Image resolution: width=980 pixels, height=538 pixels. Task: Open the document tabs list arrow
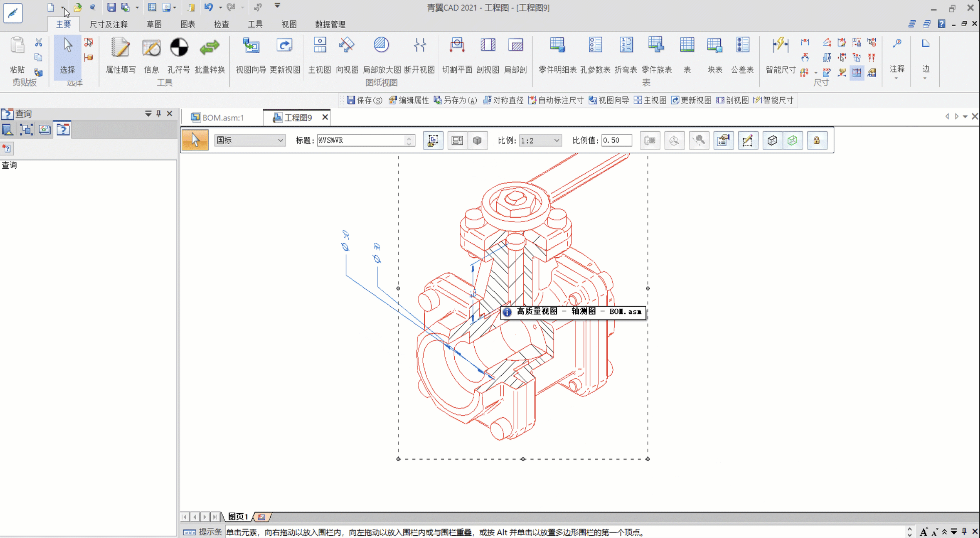click(x=965, y=116)
